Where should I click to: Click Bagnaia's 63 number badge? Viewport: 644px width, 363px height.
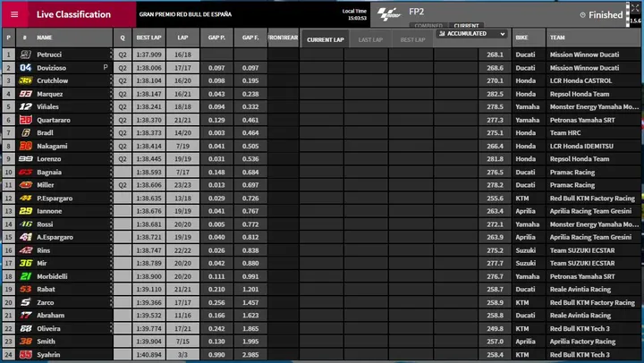[x=25, y=172]
